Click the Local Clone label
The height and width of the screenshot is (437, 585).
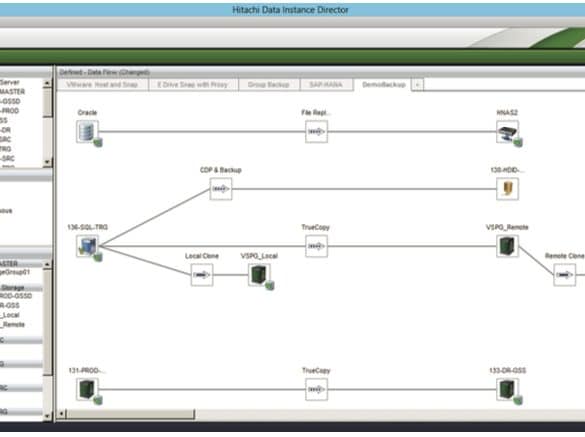click(201, 256)
